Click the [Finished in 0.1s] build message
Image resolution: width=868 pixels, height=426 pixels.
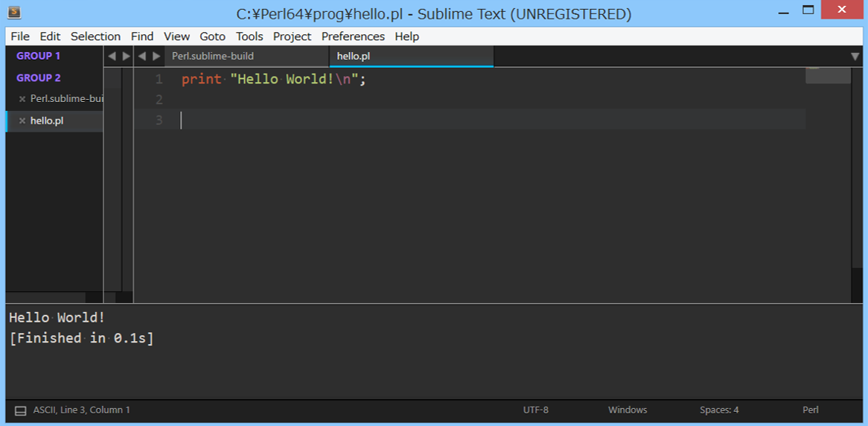[81, 338]
